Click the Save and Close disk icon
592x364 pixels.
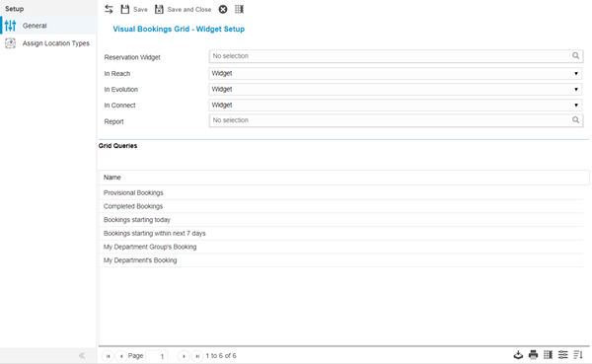159,10
